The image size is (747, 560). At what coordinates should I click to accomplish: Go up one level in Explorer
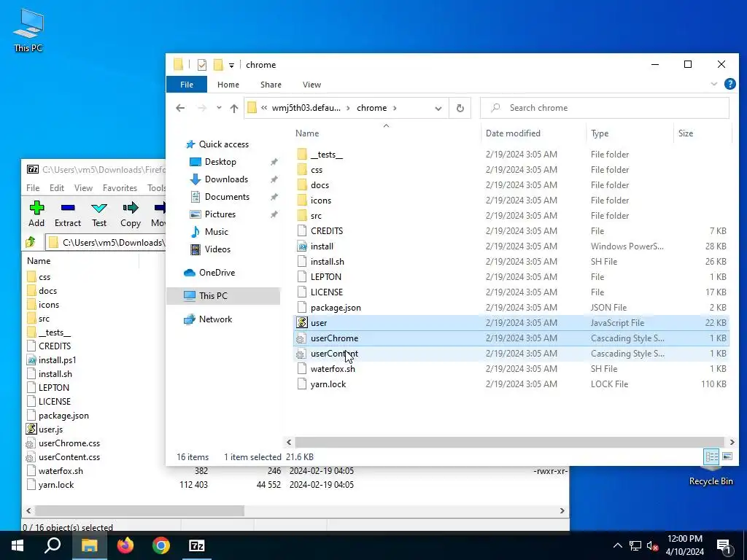[x=234, y=108]
